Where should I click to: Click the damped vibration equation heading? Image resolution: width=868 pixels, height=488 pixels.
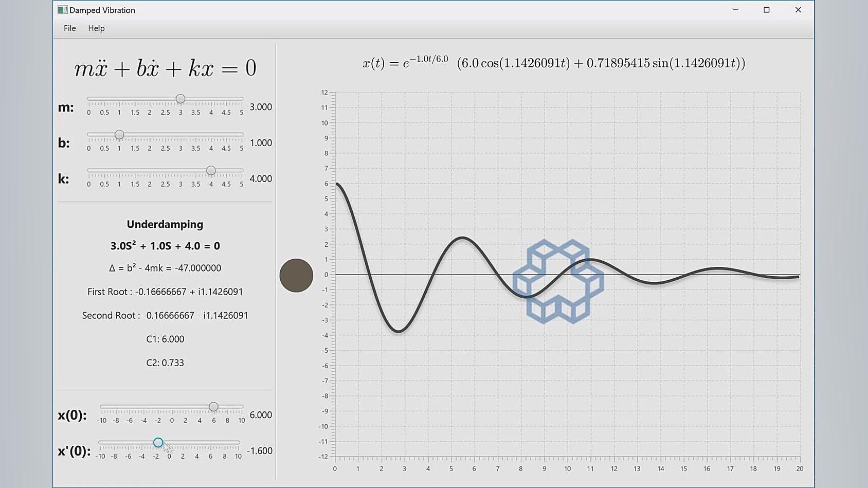[x=165, y=67]
